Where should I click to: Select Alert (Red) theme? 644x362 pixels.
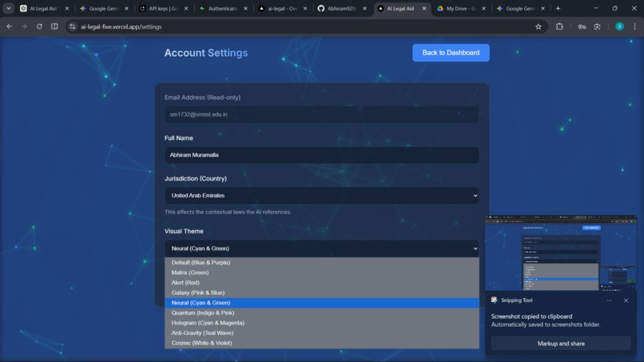[321, 283]
